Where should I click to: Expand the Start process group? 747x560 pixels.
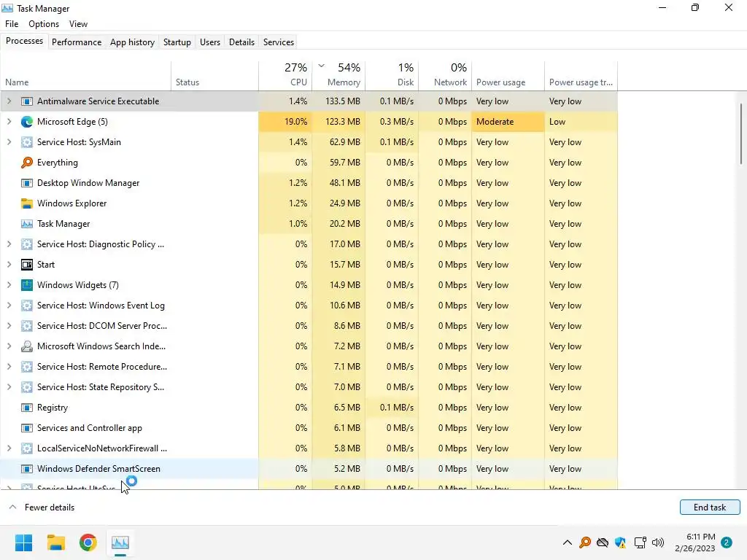pyautogui.click(x=9, y=265)
